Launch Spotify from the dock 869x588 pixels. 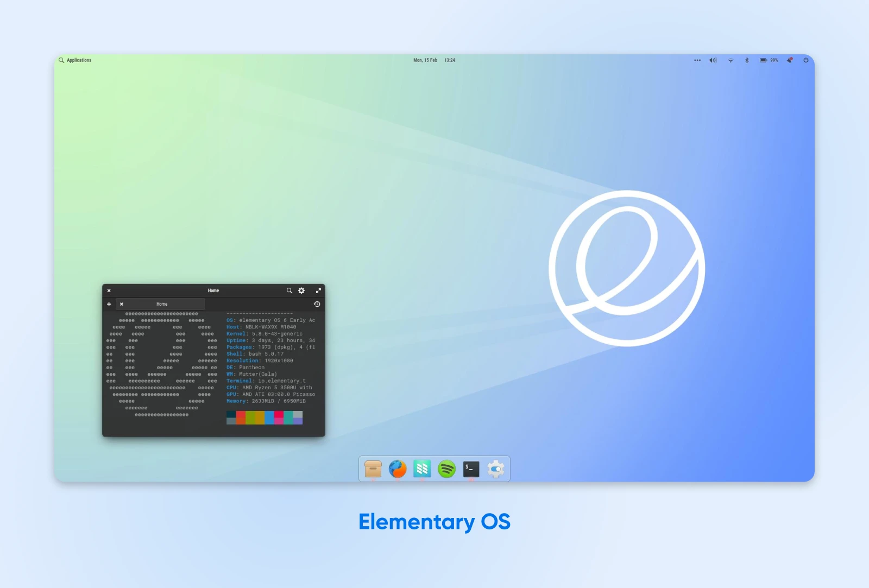(x=446, y=469)
